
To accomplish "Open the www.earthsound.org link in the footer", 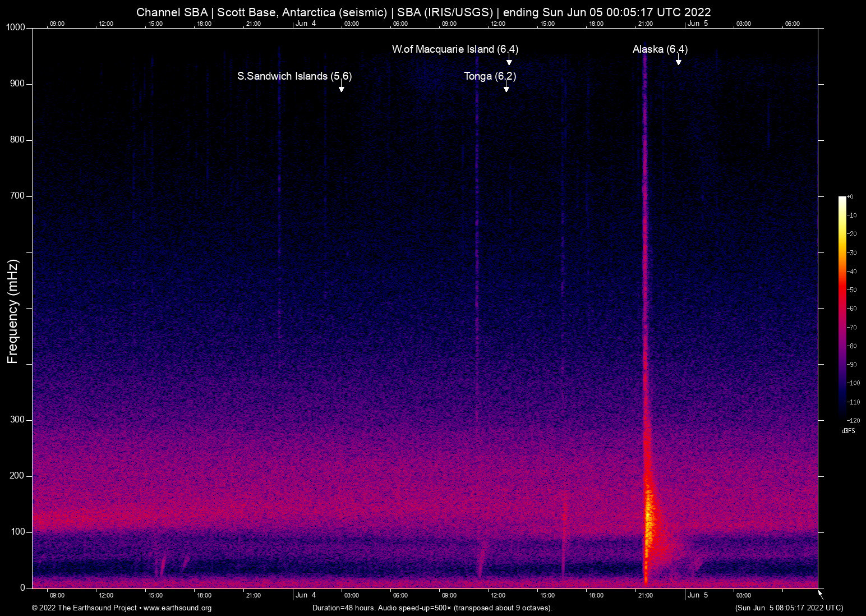I will click(x=177, y=608).
